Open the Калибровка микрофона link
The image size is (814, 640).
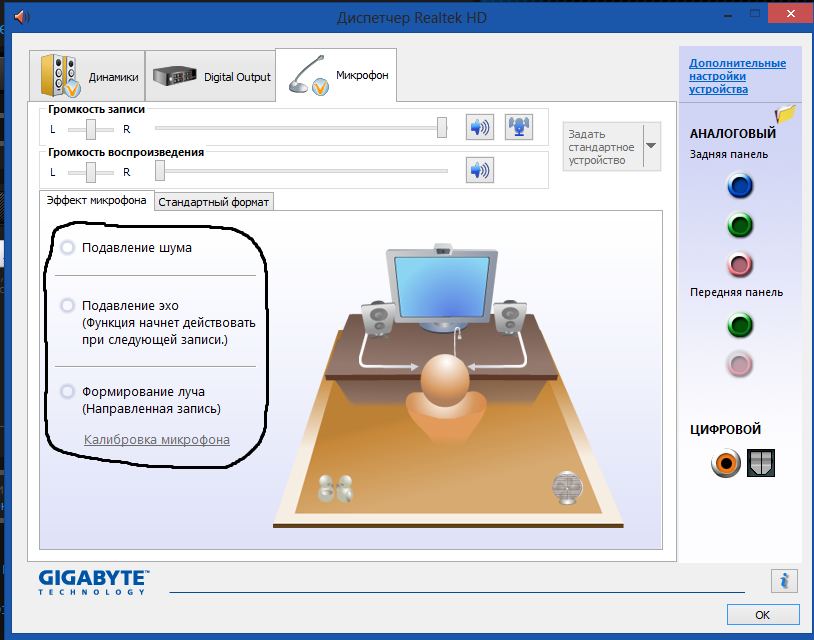click(157, 440)
